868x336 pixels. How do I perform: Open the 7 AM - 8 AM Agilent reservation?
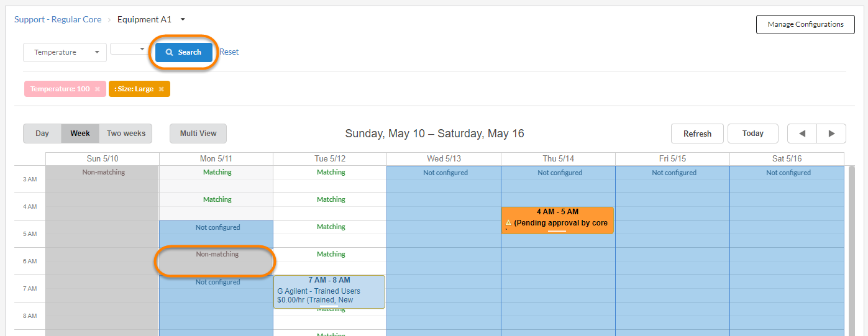pos(329,291)
